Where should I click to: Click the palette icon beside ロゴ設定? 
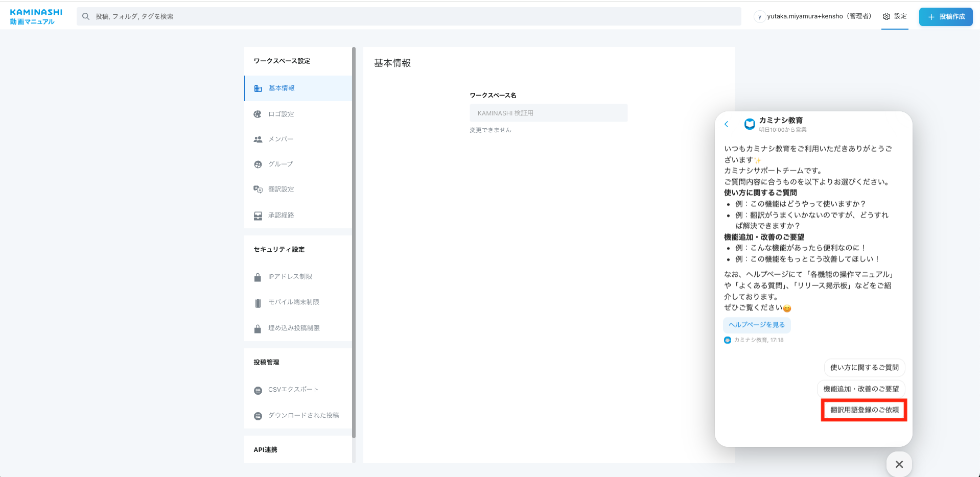click(x=258, y=114)
